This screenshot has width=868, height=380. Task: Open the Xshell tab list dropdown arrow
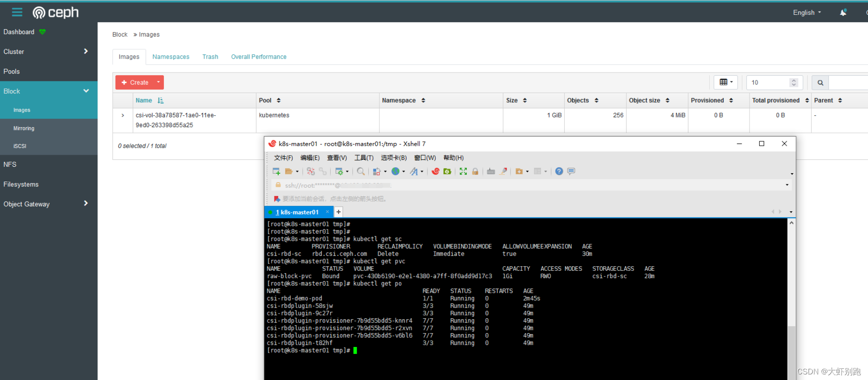(791, 212)
